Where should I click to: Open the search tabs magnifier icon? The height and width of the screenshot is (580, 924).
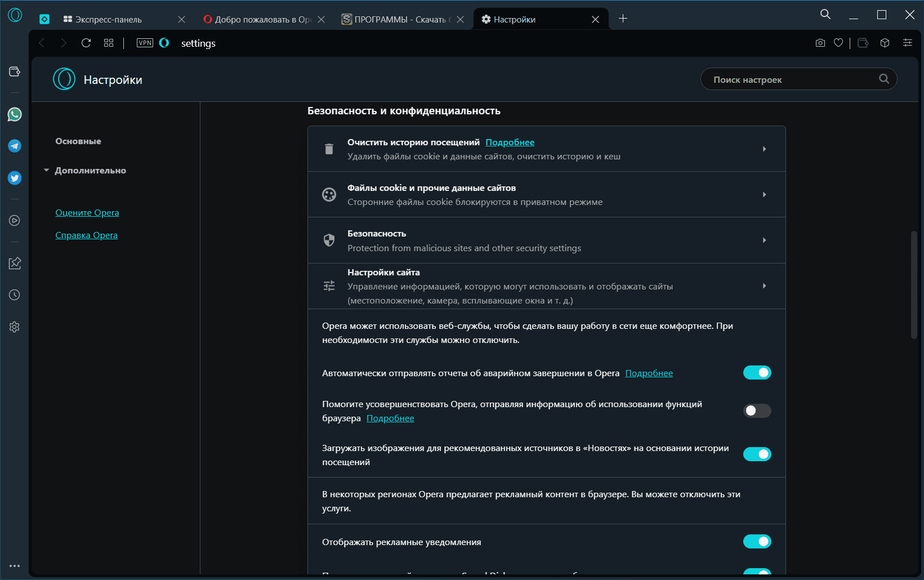tap(825, 14)
